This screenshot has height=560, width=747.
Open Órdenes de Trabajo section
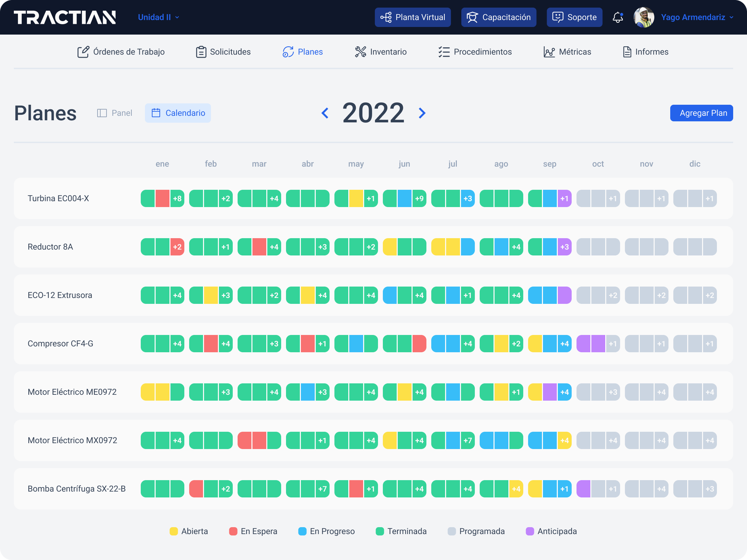tap(121, 52)
